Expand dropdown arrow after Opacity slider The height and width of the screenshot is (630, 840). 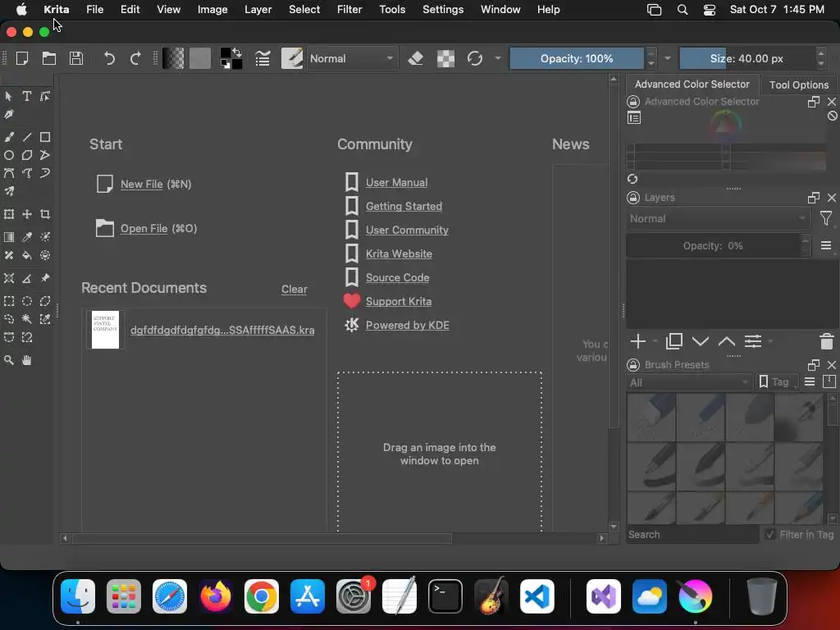(668, 58)
